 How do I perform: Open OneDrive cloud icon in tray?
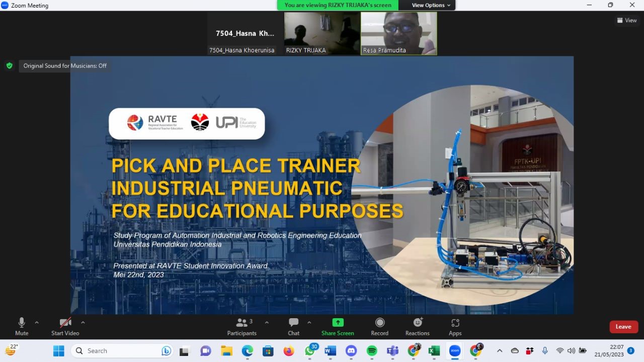[515, 351]
